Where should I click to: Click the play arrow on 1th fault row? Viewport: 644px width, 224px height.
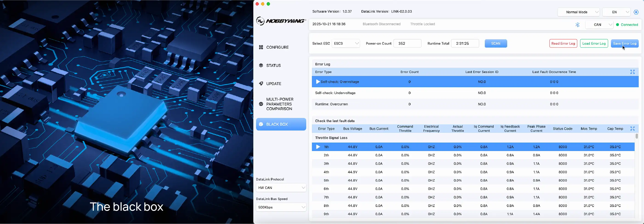coord(318,147)
